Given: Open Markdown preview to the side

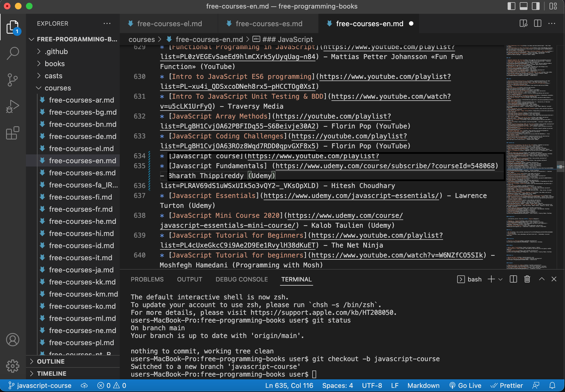Looking at the screenshot, I should click(x=523, y=23).
